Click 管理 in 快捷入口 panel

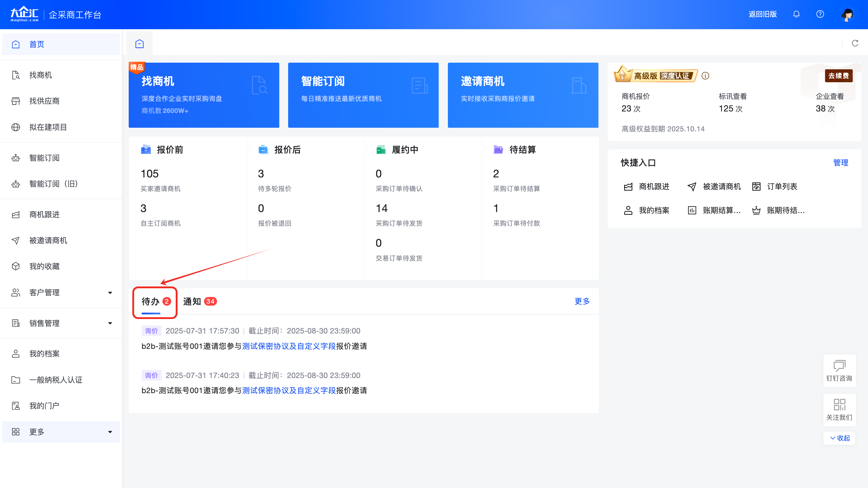[841, 163]
